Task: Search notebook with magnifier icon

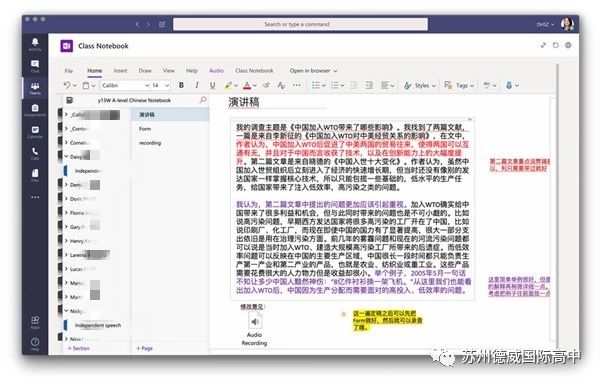Action: tap(203, 100)
